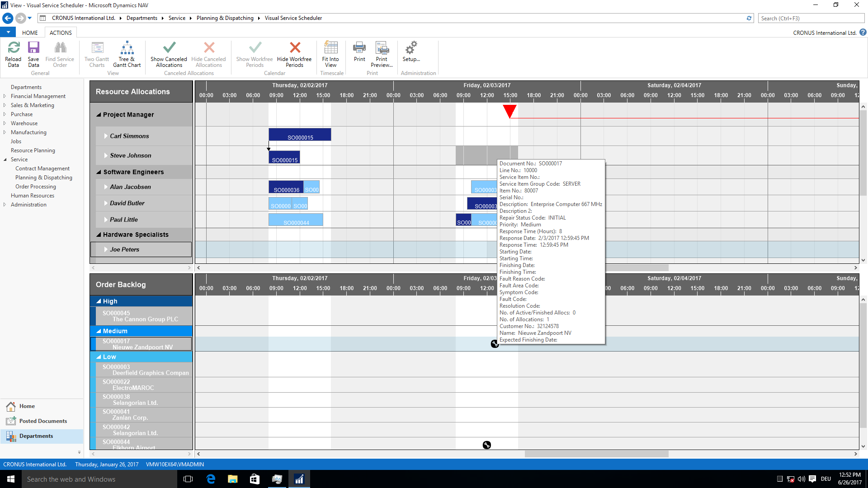Screen dimensions: 868x488
Task: Select Carl Simmons SO000015 allocation bar
Action: (x=300, y=135)
